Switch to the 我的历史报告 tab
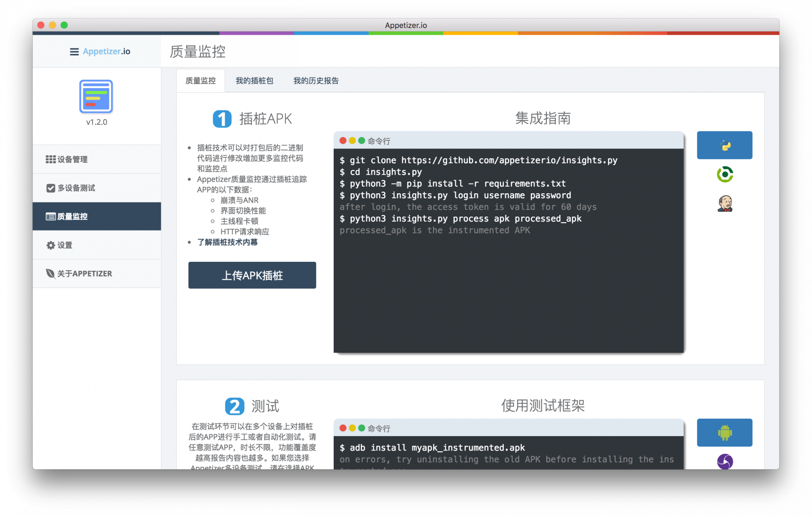The height and width of the screenshot is (516, 812). coord(316,81)
